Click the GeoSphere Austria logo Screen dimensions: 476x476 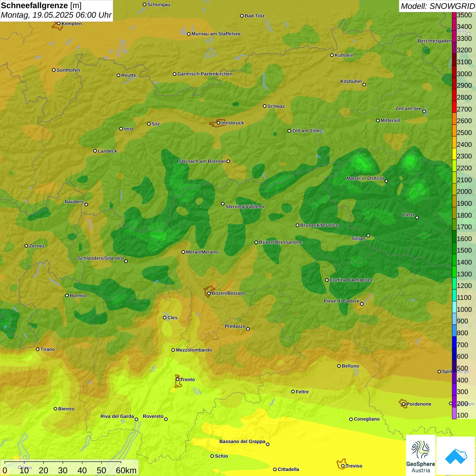pyautogui.click(x=421, y=455)
